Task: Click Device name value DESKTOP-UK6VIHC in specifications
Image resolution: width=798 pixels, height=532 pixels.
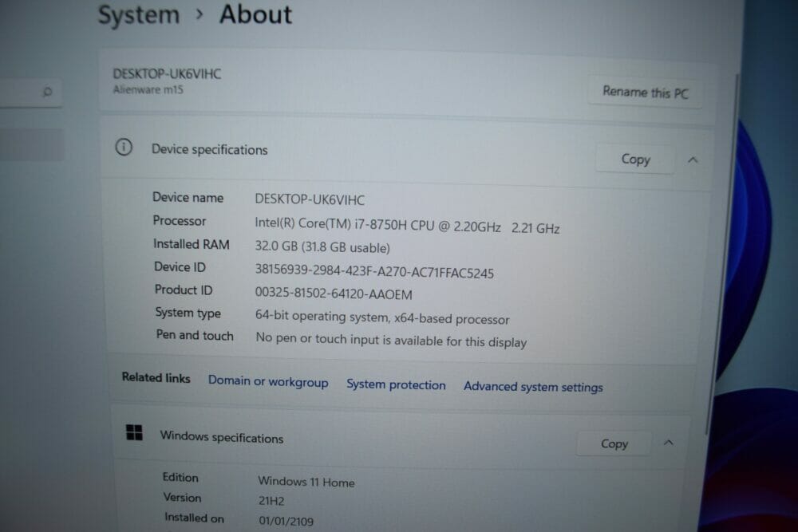Action: tap(310, 199)
